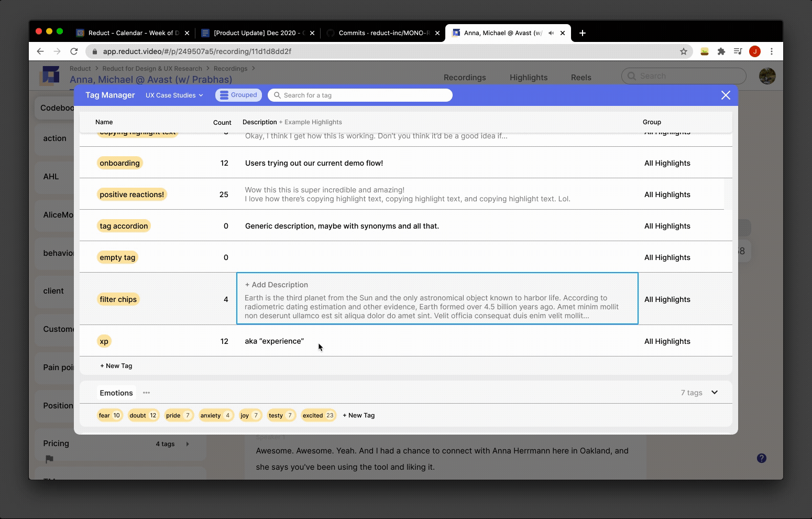Open the help question mark button
The width and height of the screenshot is (812, 519).
click(x=762, y=458)
